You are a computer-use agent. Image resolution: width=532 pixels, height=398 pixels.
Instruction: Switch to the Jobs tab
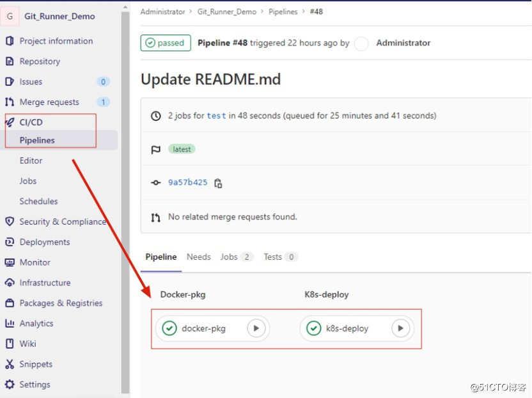click(237, 257)
